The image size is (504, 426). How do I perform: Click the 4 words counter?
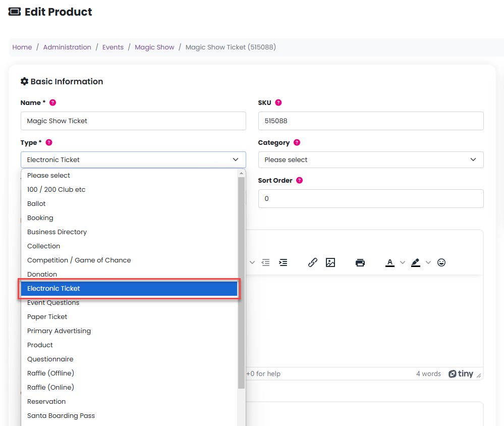click(428, 374)
